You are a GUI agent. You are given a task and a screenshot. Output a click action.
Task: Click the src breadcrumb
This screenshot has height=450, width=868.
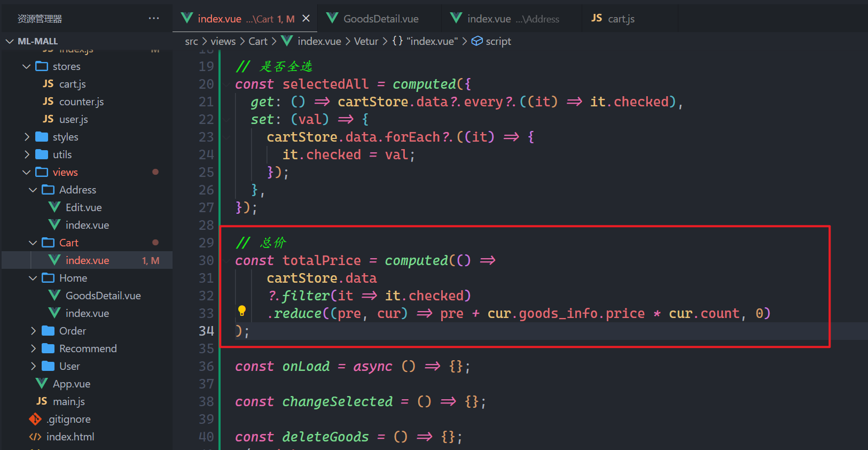(191, 41)
